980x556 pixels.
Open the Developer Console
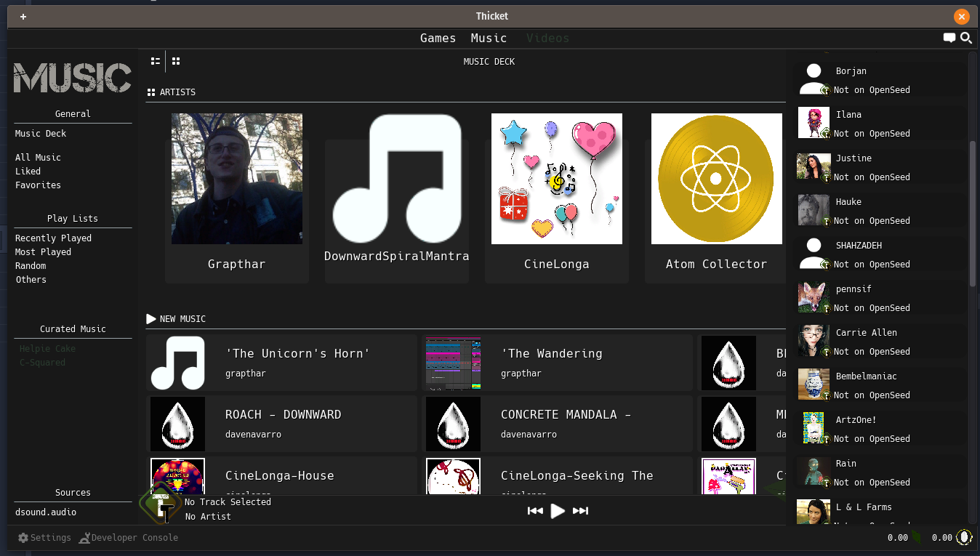tap(128, 538)
